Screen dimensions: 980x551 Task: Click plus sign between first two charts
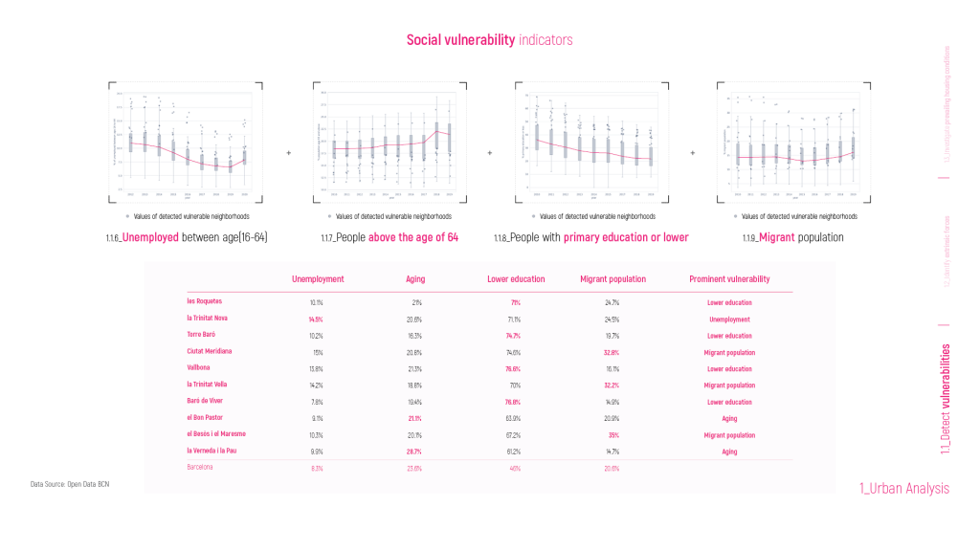click(288, 152)
